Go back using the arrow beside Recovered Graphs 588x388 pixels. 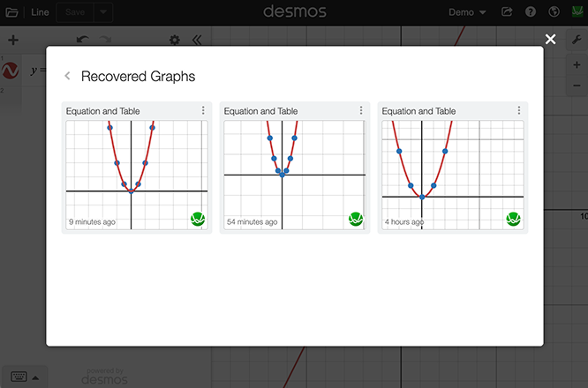(x=67, y=77)
